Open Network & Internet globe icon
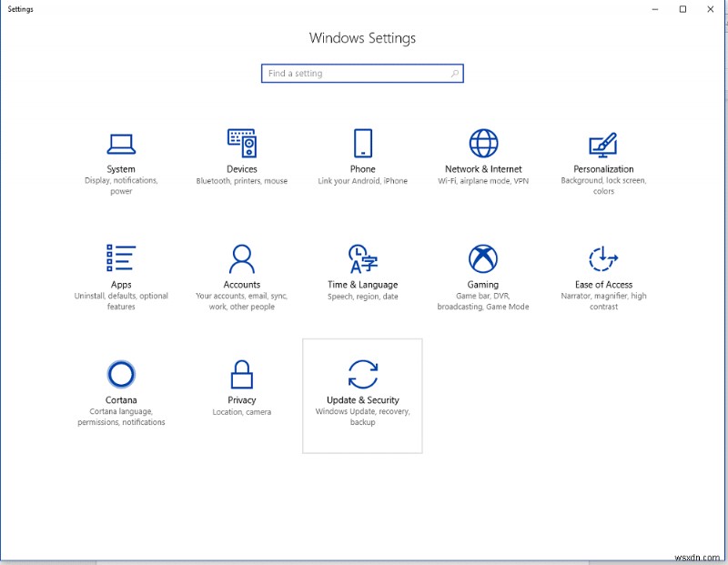 (x=483, y=143)
